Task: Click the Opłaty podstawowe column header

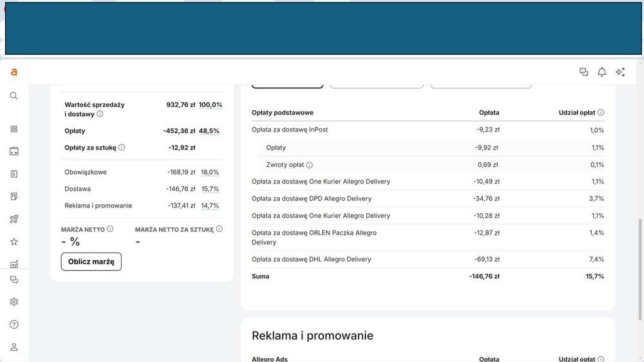Action: tap(282, 113)
